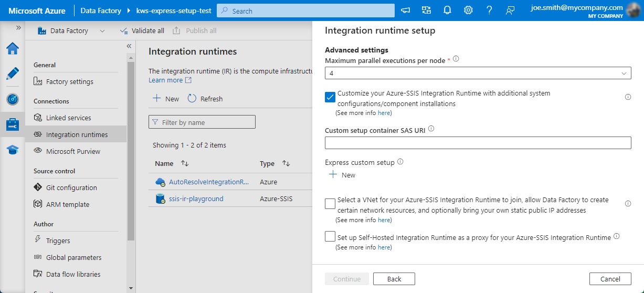Click the 'Showing 1 - 2 of 2 items' text

[189, 145]
